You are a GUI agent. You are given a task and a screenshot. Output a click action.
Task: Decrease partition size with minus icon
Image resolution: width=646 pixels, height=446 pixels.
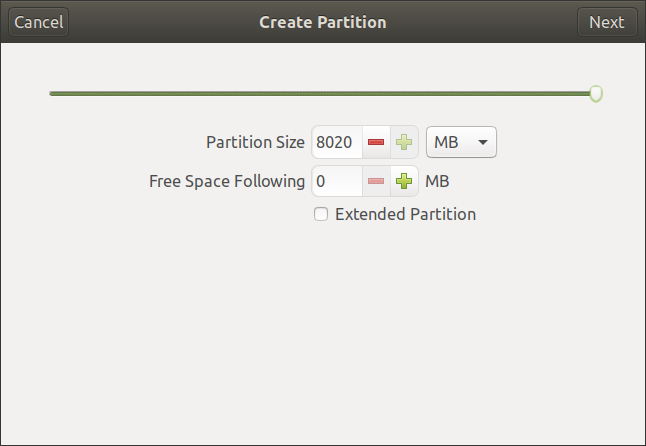coord(376,143)
